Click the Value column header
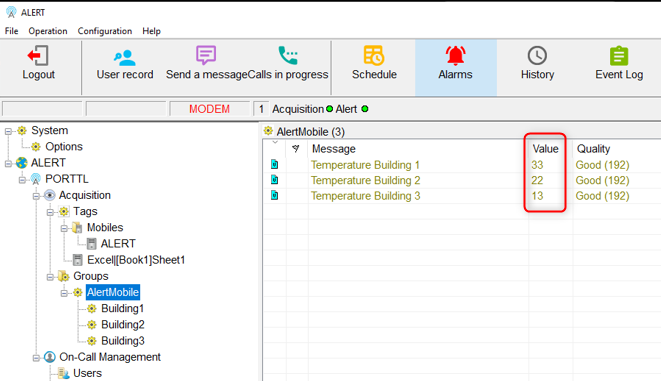 tap(545, 149)
